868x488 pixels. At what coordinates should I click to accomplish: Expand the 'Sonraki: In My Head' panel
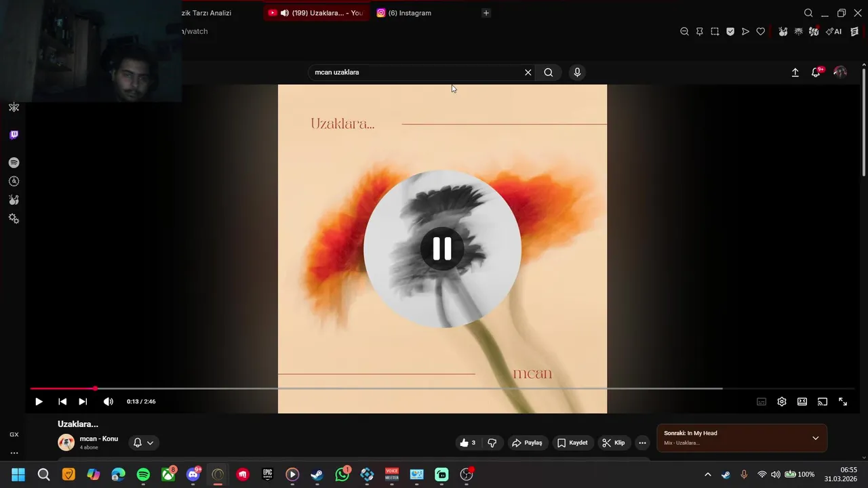click(815, 438)
